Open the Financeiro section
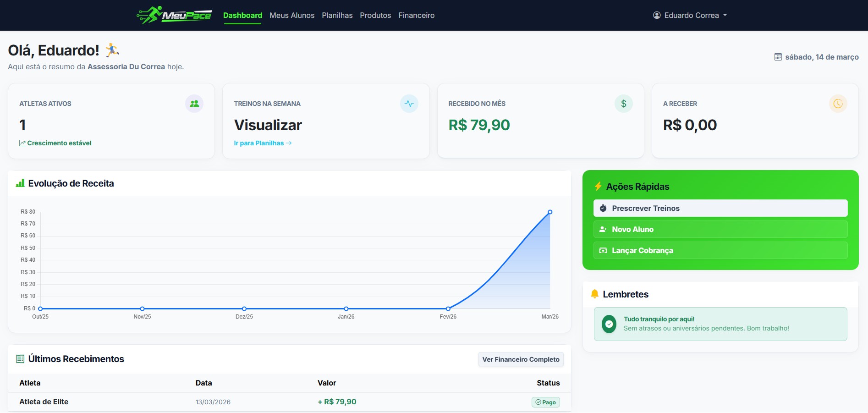 pyautogui.click(x=416, y=15)
